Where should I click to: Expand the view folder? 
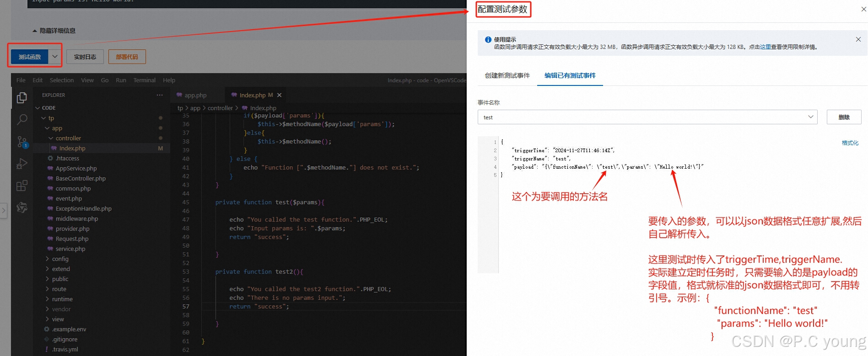(54, 319)
